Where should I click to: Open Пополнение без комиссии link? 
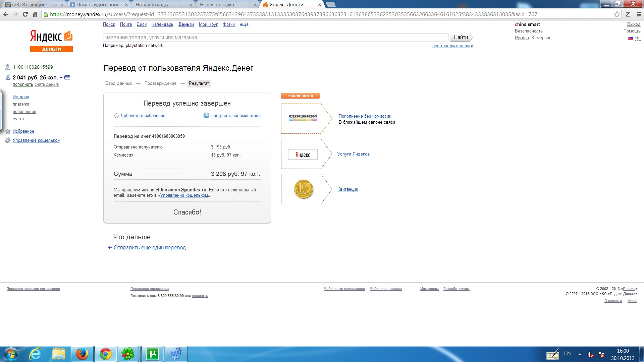(365, 116)
